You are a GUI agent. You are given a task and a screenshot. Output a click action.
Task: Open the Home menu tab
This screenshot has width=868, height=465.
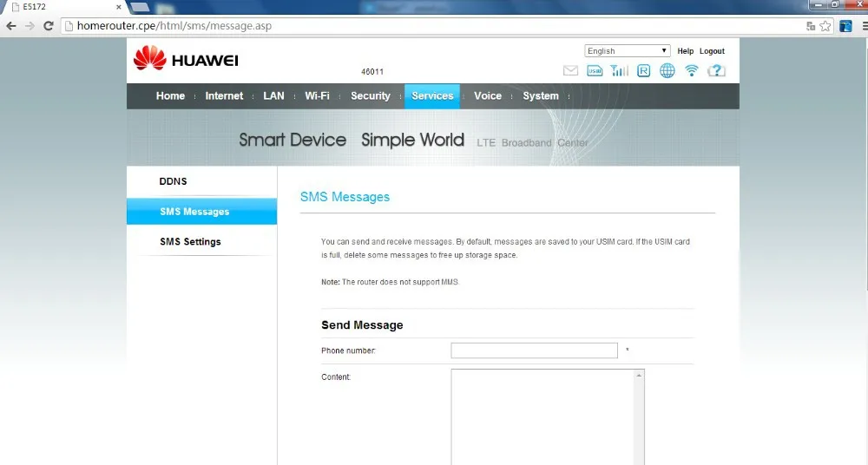(170, 95)
